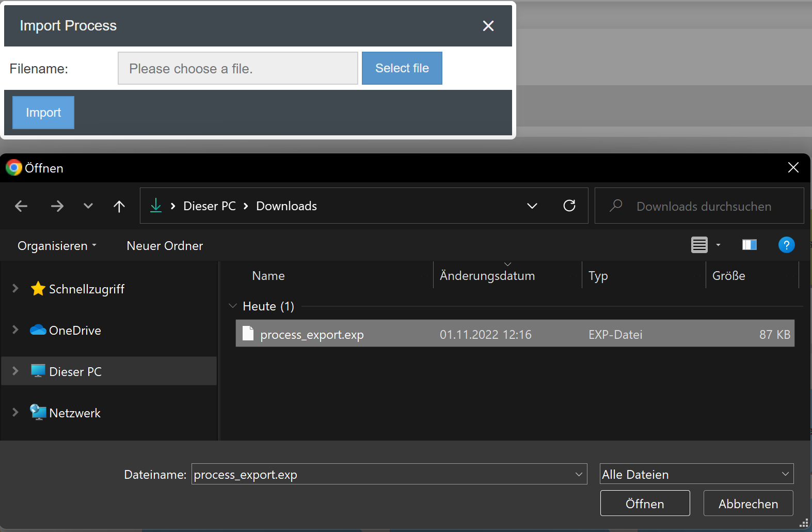Open the help question mark icon
Screen dimensions: 812x532
(x=786, y=245)
